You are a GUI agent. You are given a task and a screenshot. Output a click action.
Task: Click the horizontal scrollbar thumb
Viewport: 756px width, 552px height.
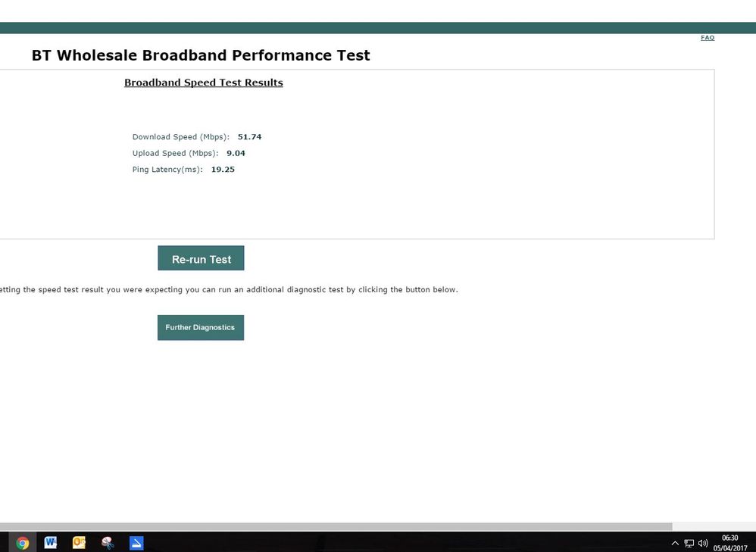click(336, 526)
